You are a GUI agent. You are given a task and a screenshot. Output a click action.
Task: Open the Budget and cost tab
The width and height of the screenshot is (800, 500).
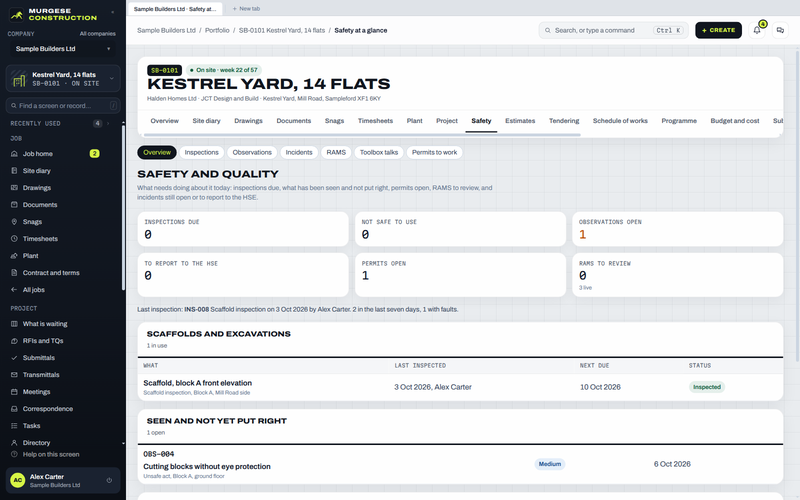click(x=735, y=121)
